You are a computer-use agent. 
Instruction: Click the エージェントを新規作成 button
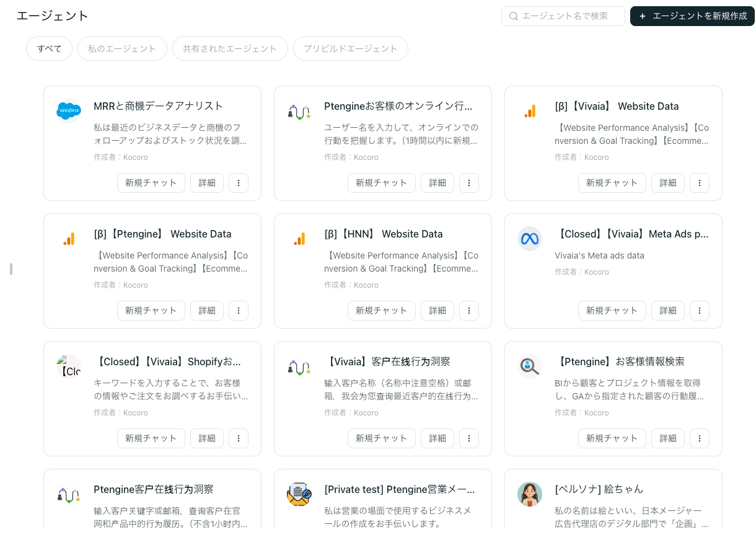pyautogui.click(x=692, y=16)
